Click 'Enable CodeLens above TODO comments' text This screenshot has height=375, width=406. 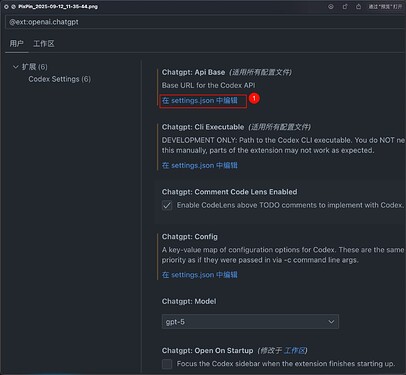point(290,205)
